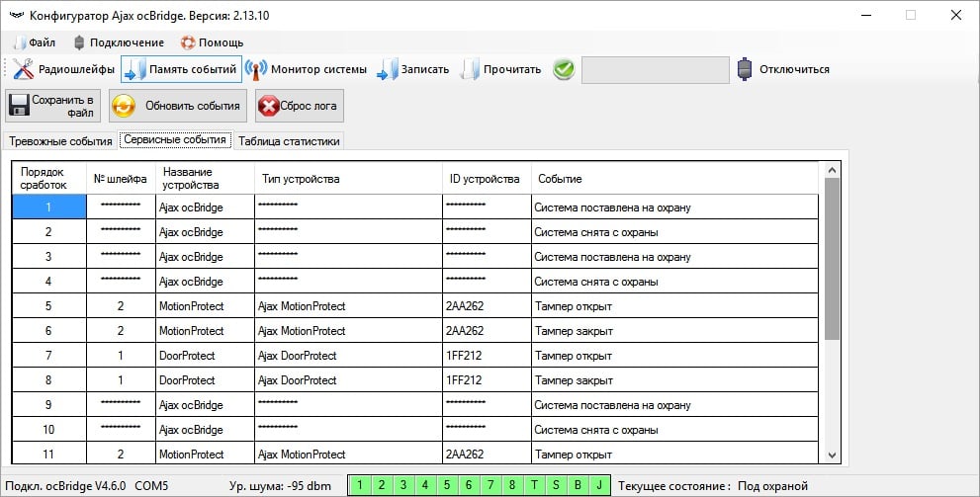
Task: Click the Радиошлейфы wrench icon
Action: [x=23, y=69]
